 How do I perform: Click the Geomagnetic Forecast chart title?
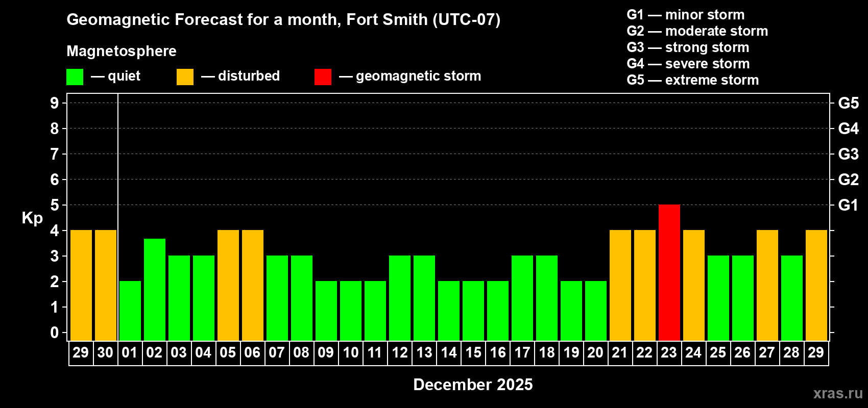click(x=283, y=19)
